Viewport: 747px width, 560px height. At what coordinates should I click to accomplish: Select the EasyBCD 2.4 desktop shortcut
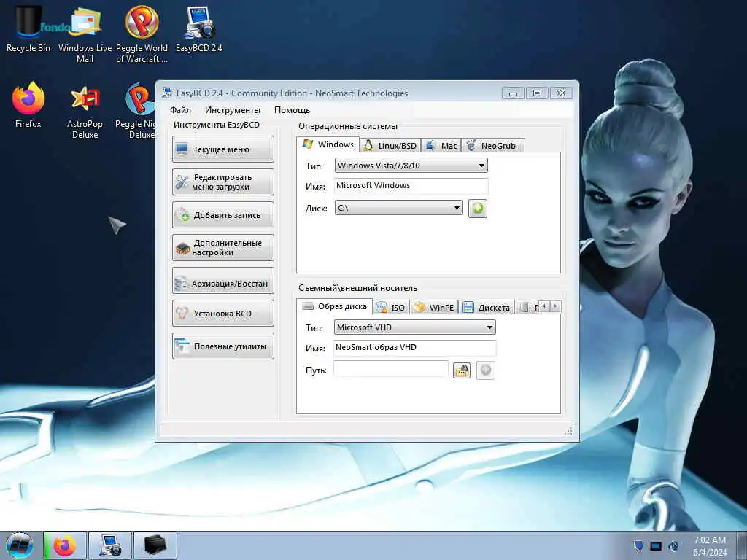[x=198, y=28]
